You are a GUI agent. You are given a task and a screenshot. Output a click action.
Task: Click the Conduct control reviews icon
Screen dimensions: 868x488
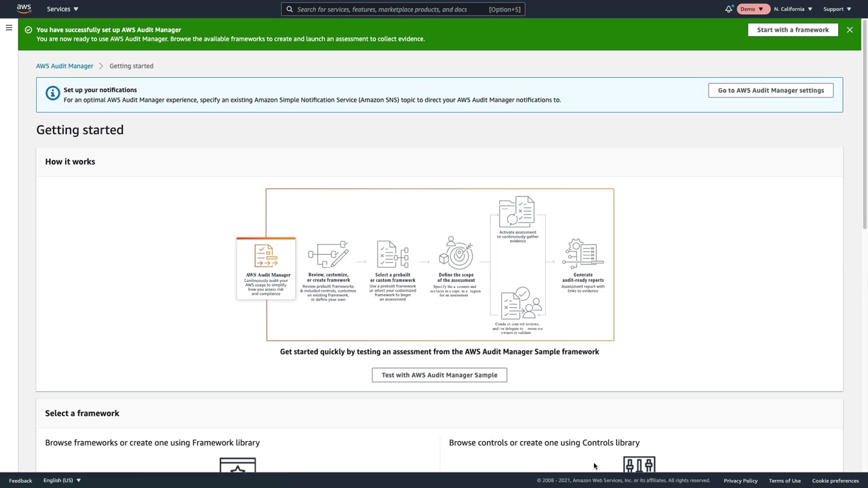tap(521, 303)
